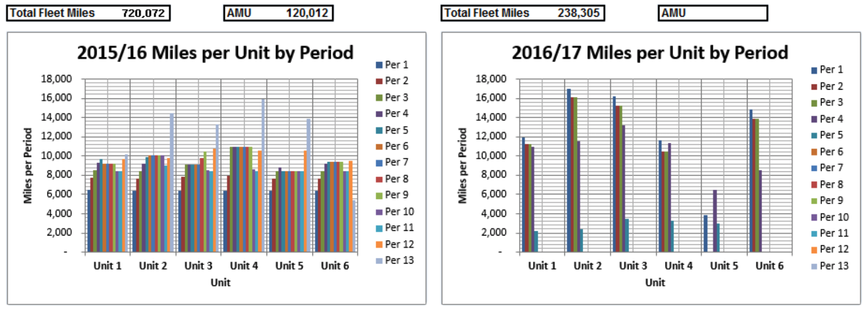Click the Total Fleet Miles cell showing 720,072
The height and width of the screenshot is (311, 868).
coord(88,13)
